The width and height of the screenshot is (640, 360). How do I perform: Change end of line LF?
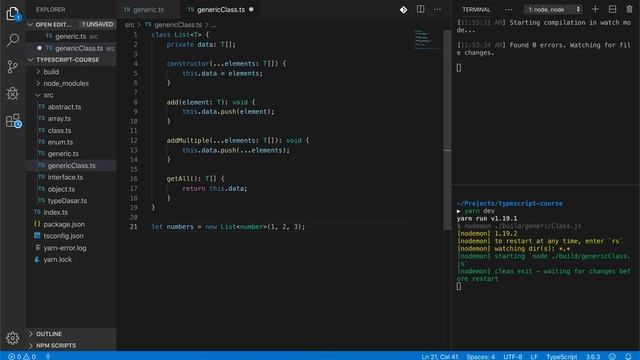[x=534, y=356]
